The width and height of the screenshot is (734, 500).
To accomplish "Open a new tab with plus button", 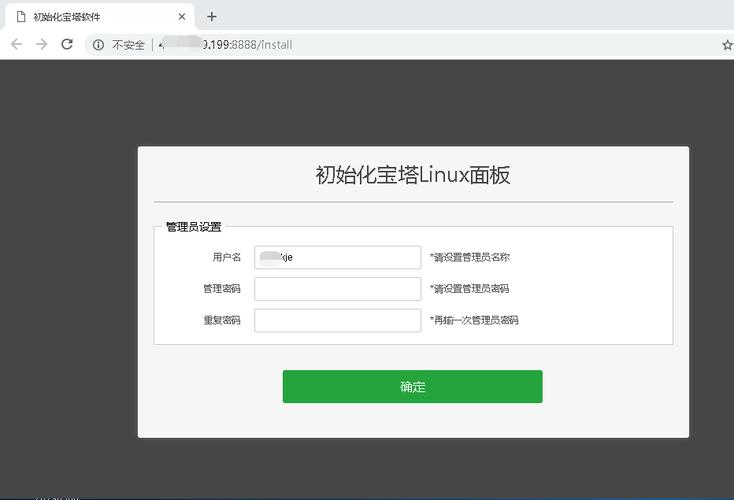I will click(212, 17).
